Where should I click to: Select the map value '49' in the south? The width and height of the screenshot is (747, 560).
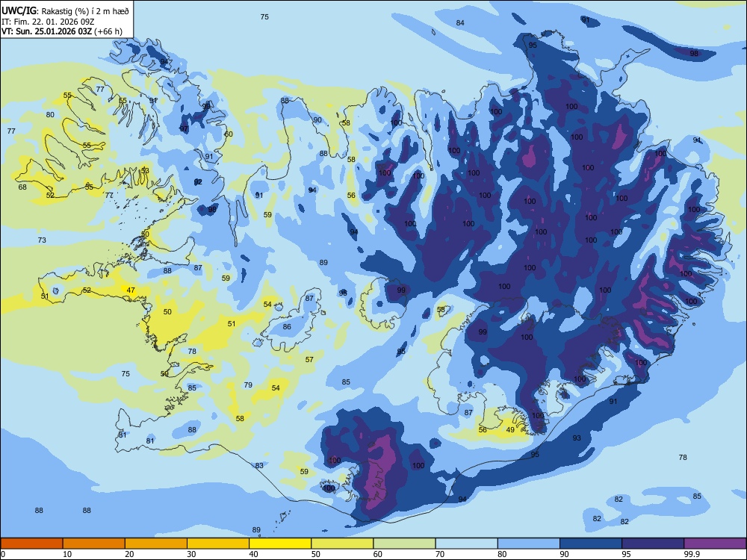(510, 429)
